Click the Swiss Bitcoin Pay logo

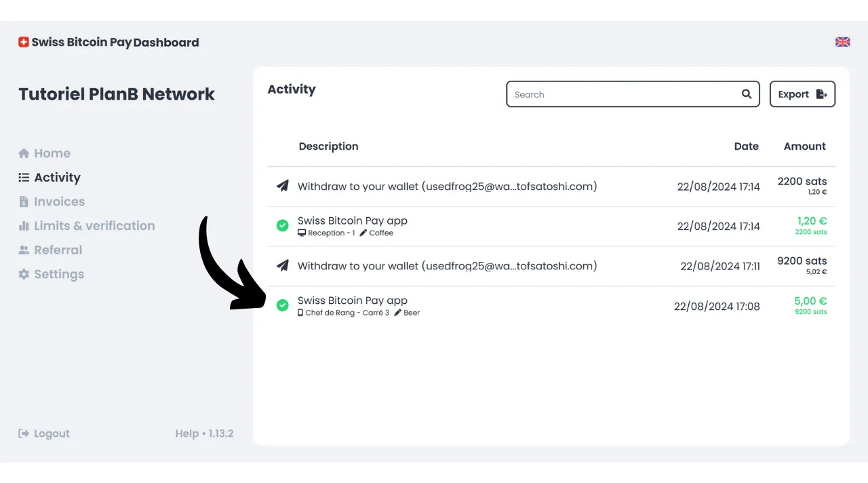(24, 42)
